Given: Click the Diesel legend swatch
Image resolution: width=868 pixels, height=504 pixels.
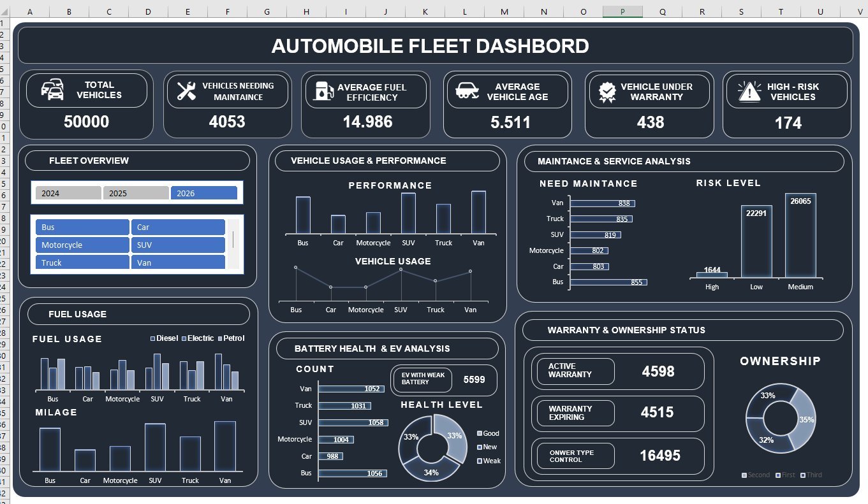Looking at the screenshot, I should [x=152, y=338].
